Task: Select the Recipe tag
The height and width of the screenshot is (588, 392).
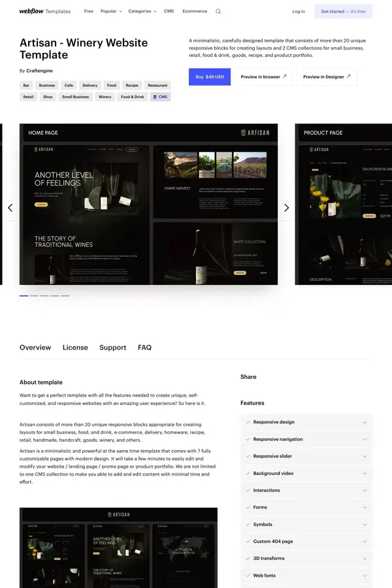Action: pos(132,85)
